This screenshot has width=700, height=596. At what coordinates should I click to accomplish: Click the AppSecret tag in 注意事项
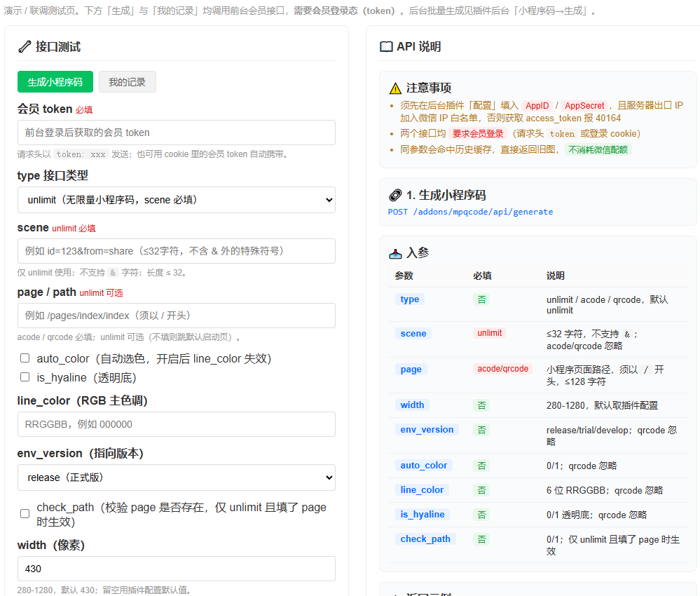pyautogui.click(x=584, y=105)
